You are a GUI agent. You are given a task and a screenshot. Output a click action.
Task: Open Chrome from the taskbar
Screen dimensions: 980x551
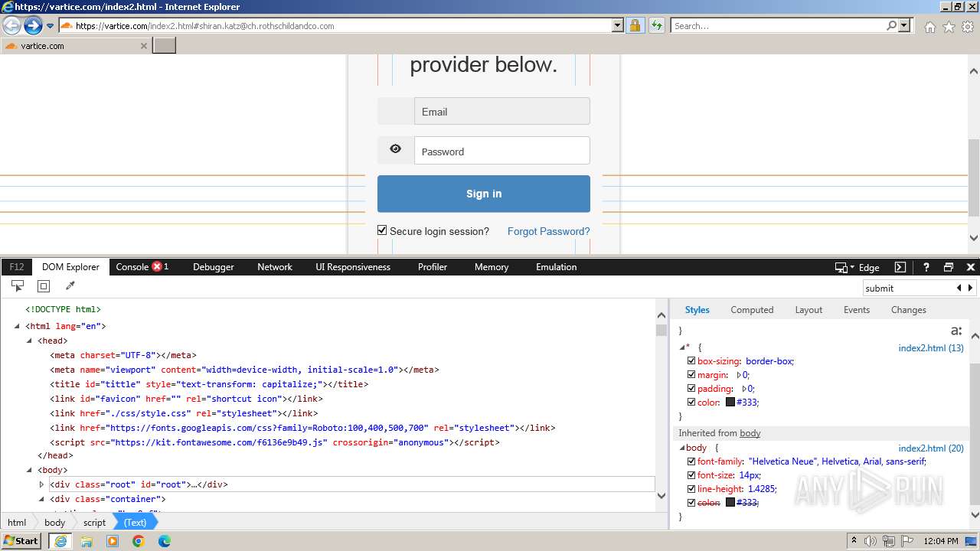pyautogui.click(x=138, y=541)
